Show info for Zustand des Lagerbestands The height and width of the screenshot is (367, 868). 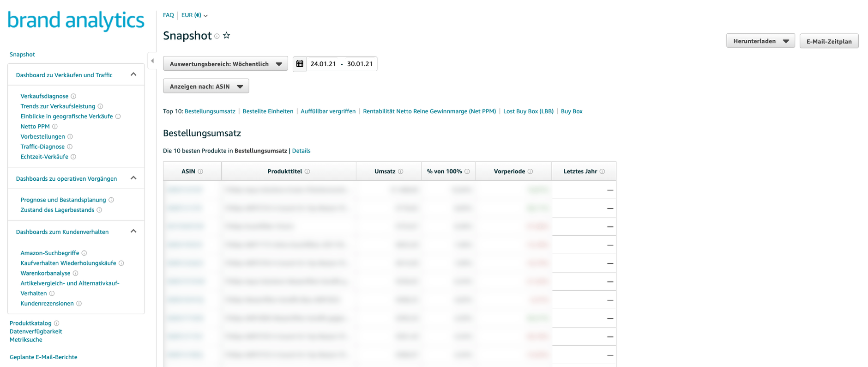tap(99, 210)
